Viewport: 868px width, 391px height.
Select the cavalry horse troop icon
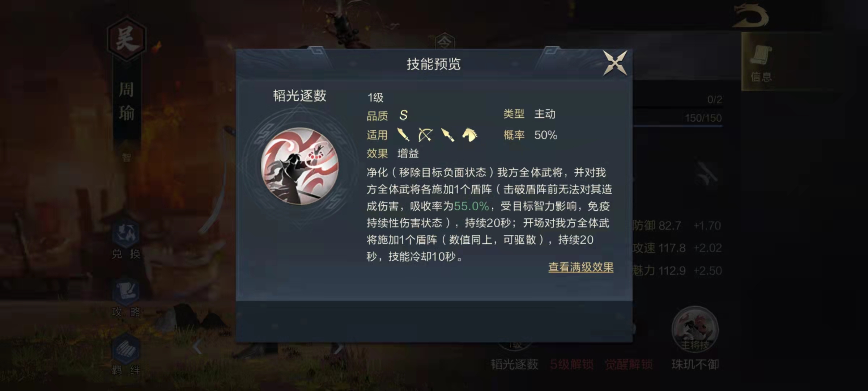click(470, 135)
